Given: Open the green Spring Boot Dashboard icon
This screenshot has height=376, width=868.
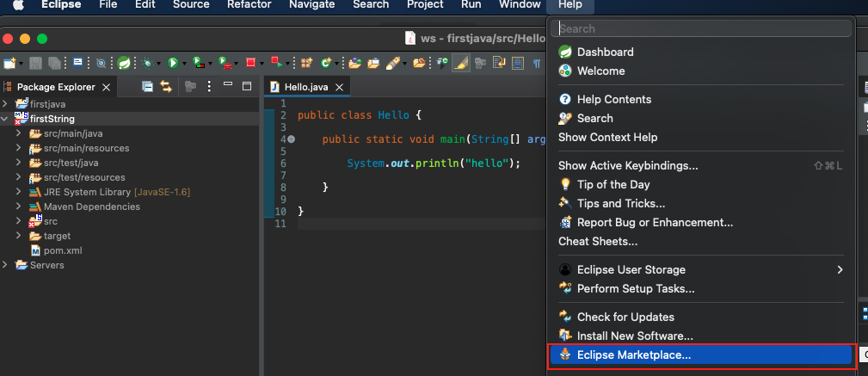Looking at the screenshot, I should (x=123, y=63).
